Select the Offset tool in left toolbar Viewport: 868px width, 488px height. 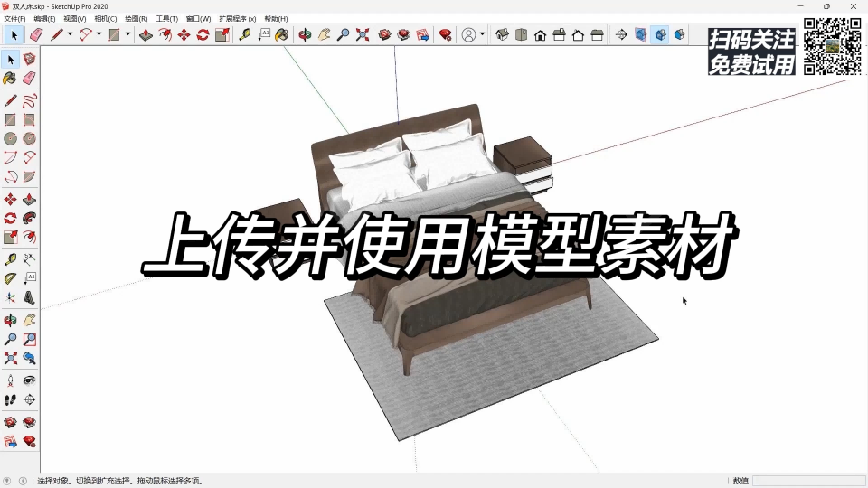coord(29,238)
